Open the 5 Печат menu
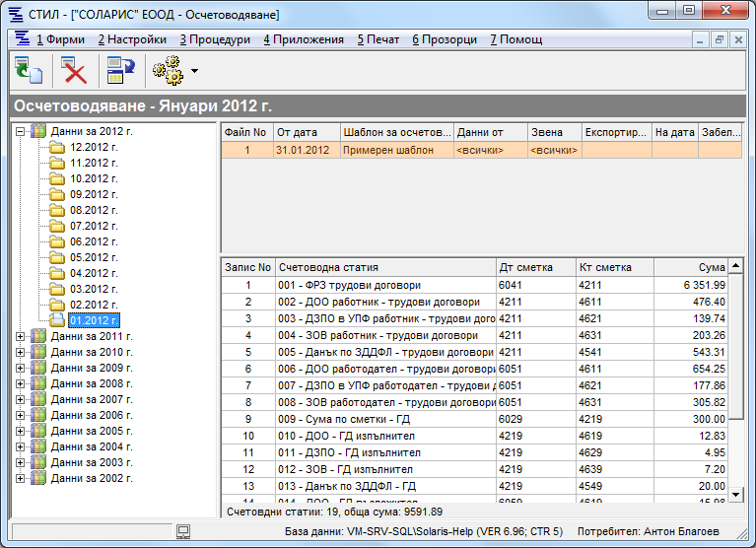 378,39
